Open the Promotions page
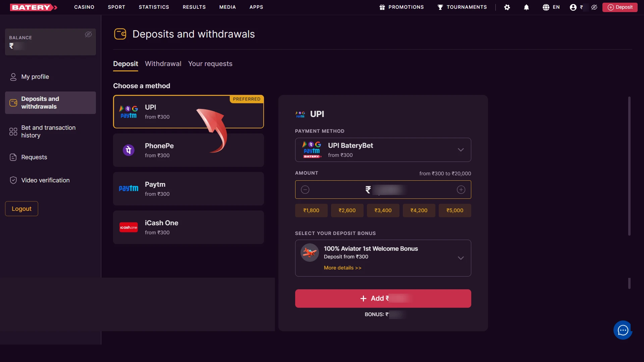 pyautogui.click(x=401, y=7)
